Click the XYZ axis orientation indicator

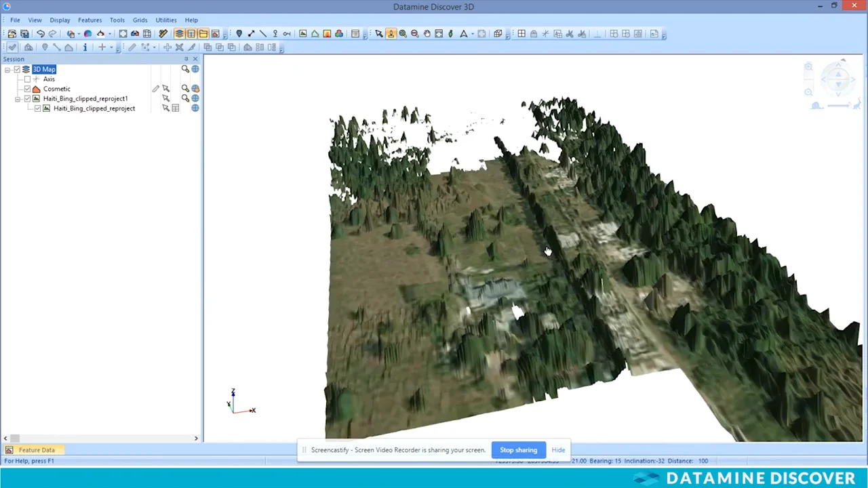click(241, 401)
